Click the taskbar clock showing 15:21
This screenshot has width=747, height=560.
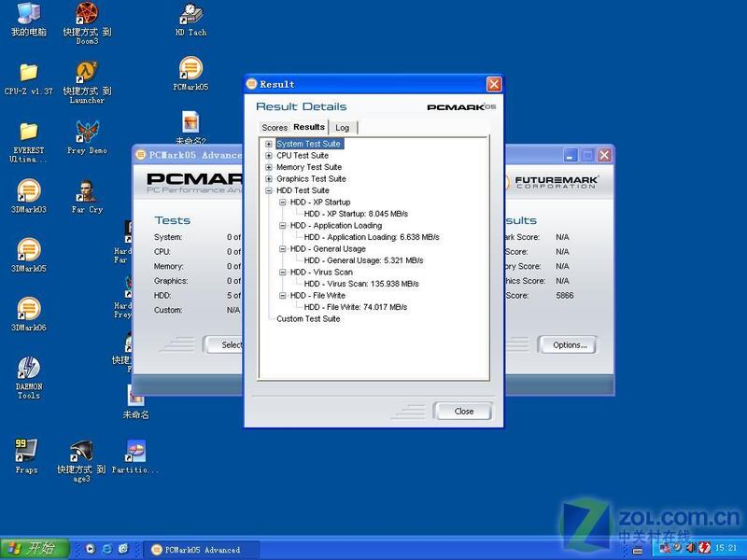(726, 548)
